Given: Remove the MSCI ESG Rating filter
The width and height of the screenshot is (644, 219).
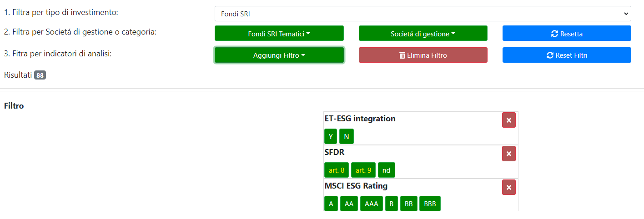Looking at the screenshot, I should coord(509,187).
